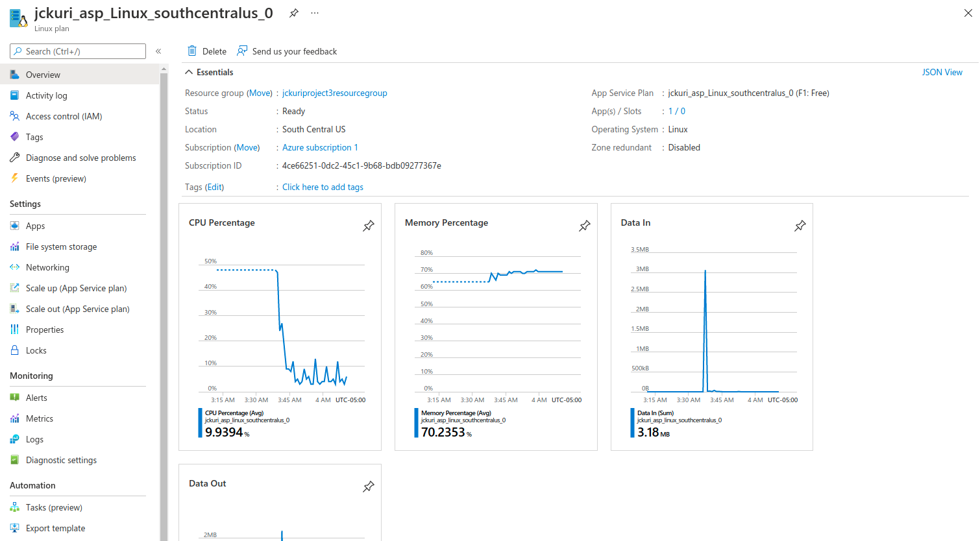Click the Data In value 3.18 MB
The image size is (980, 541).
654,432
